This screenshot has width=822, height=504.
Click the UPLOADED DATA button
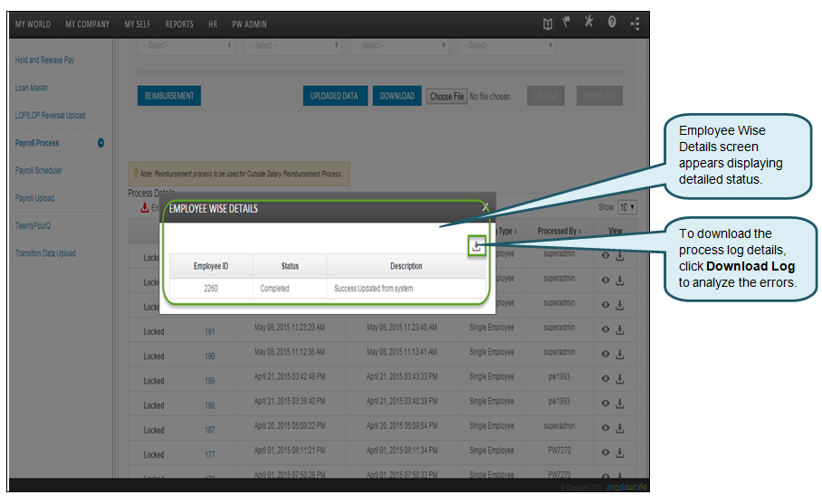pos(334,96)
